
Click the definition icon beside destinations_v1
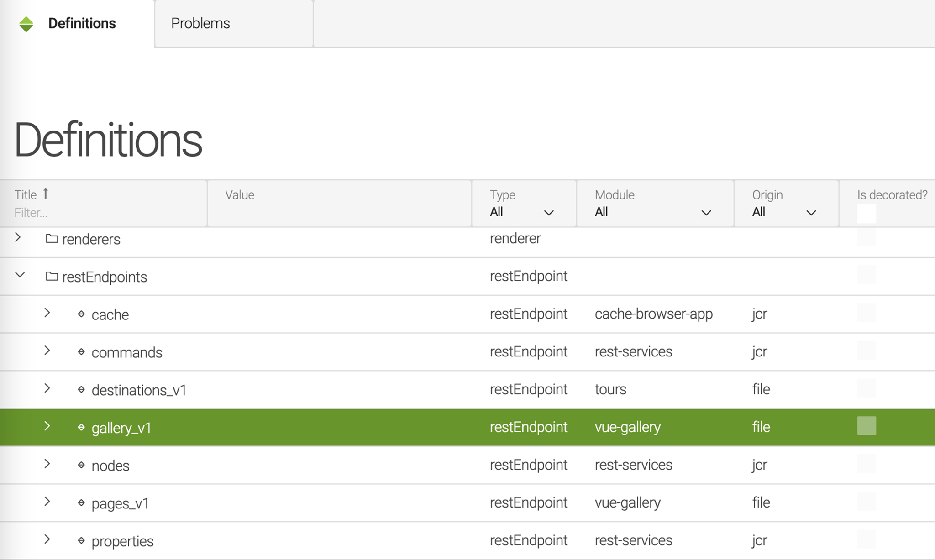pyautogui.click(x=81, y=389)
